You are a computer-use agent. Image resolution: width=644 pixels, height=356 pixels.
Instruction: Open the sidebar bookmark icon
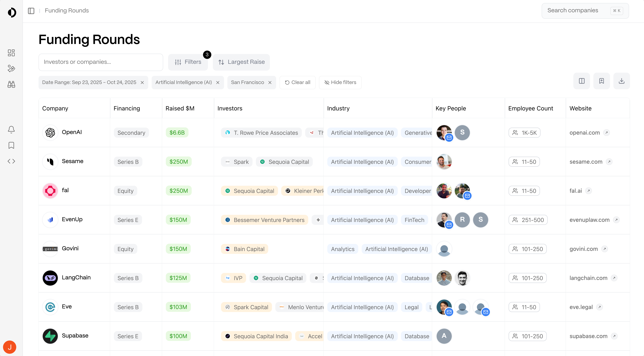(11, 145)
